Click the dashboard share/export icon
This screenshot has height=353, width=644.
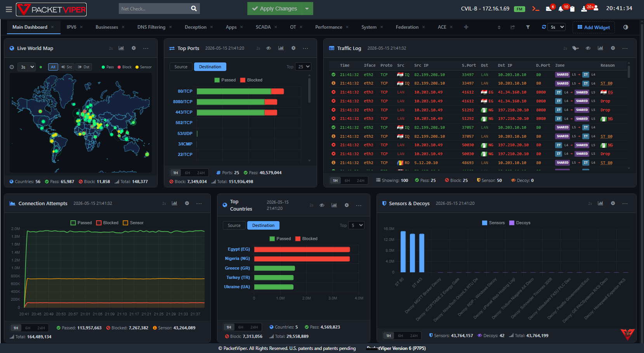[x=512, y=27]
